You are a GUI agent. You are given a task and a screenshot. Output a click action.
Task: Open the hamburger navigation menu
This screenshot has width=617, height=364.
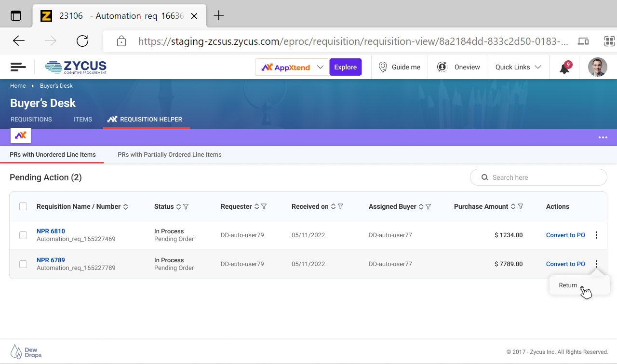(18, 67)
